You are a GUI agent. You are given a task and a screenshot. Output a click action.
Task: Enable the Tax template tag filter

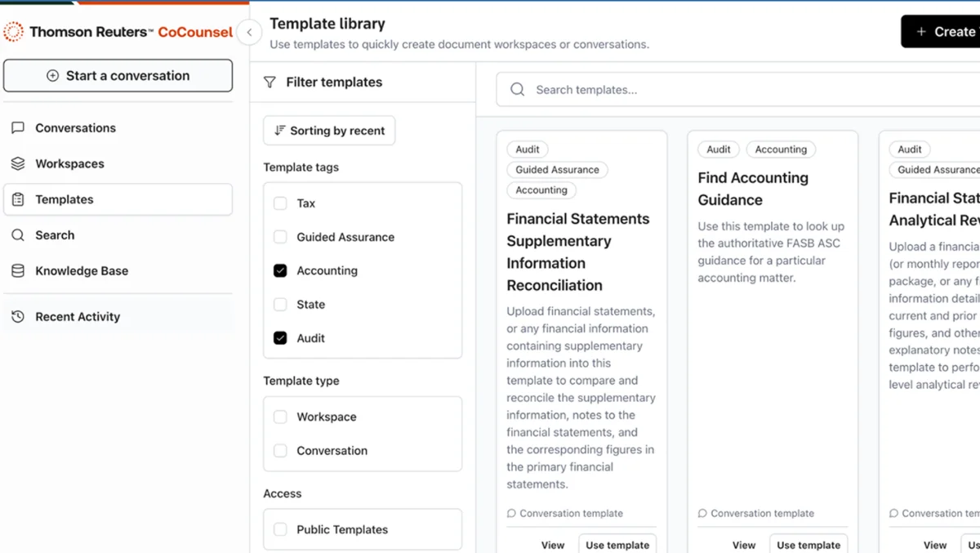pyautogui.click(x=279, y=203)
